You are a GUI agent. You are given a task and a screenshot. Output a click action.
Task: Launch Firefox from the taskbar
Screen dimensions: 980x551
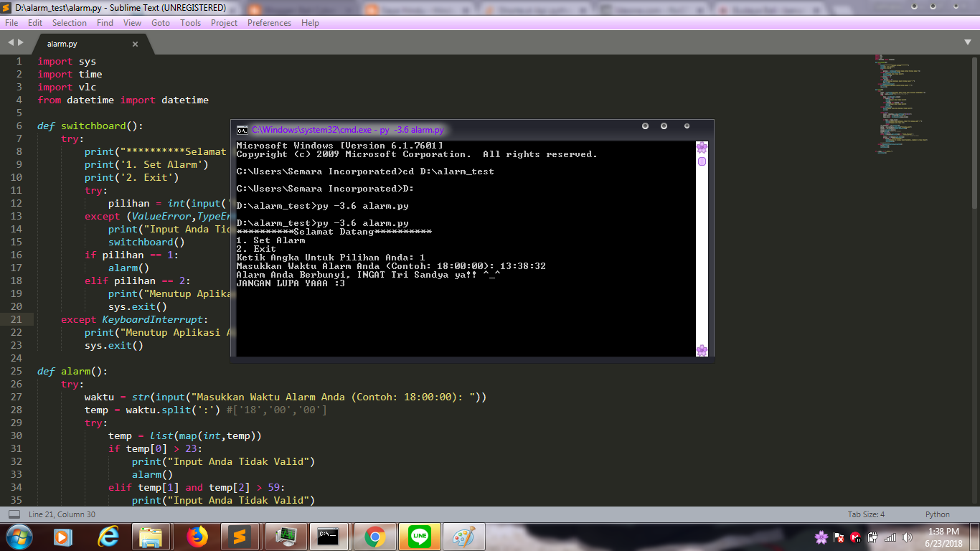pyautogui.click(x=197, y=536)
